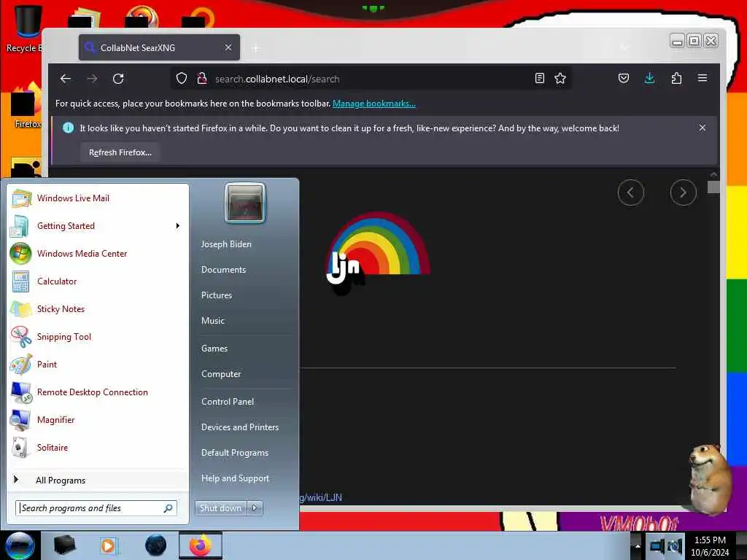Click the Firefox forward arrow button
The image size is (747, 560).
tap(92, 79)
